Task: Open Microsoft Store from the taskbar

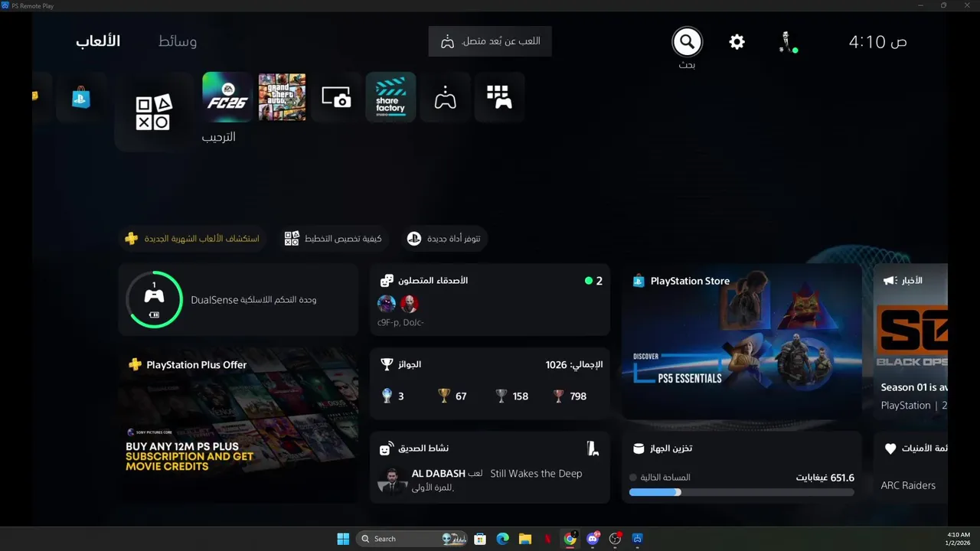Action: [x=480, y=539]
